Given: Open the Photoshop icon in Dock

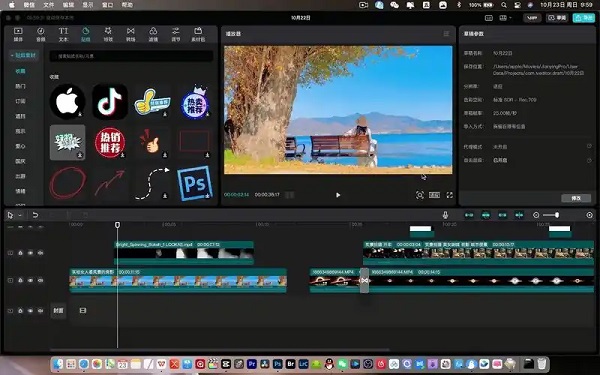Looking at the screenshot, I should pos(277,364).
